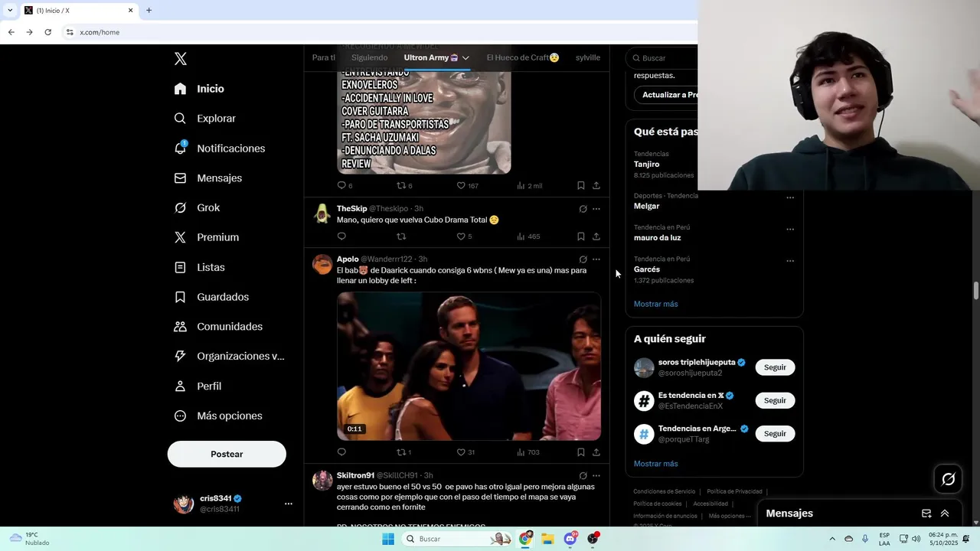980x551 pixels.
Task: Bookmark Apolo's post with 703 views
Action: pyautogui.click(x=581, y=452)
